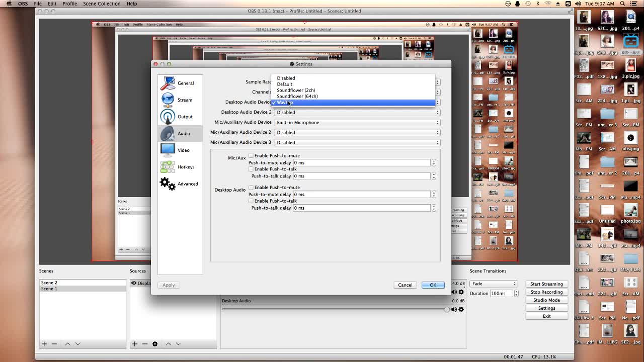Enable Push-to-talk for Desktop Audio
644x362 pixels.
pyautogui.click(x=251, y=201)
